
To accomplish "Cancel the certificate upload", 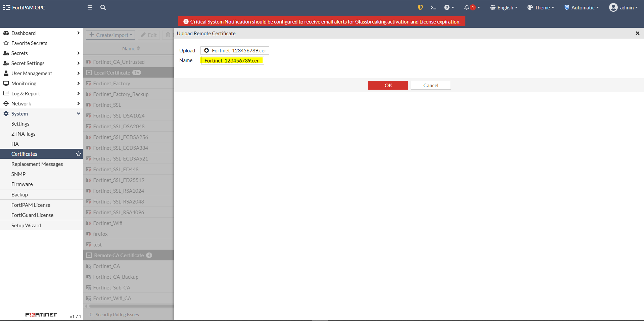I will click(430, 85).
